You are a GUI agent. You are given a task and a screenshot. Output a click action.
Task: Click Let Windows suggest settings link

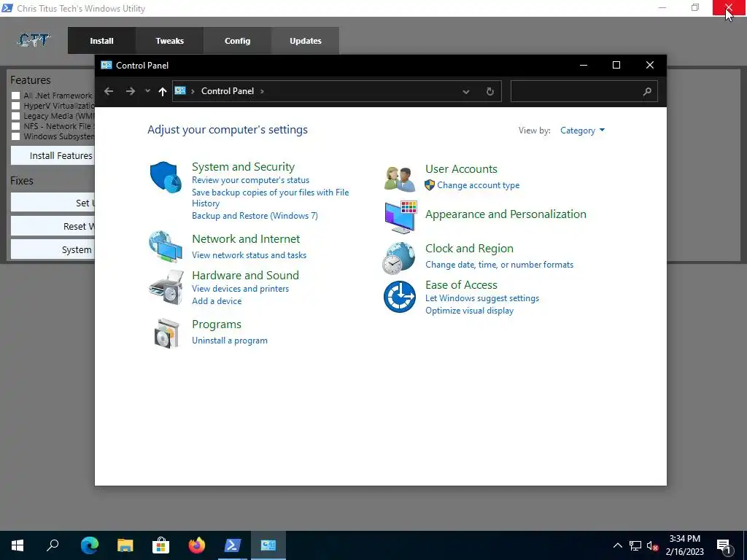tap(482, 298)
